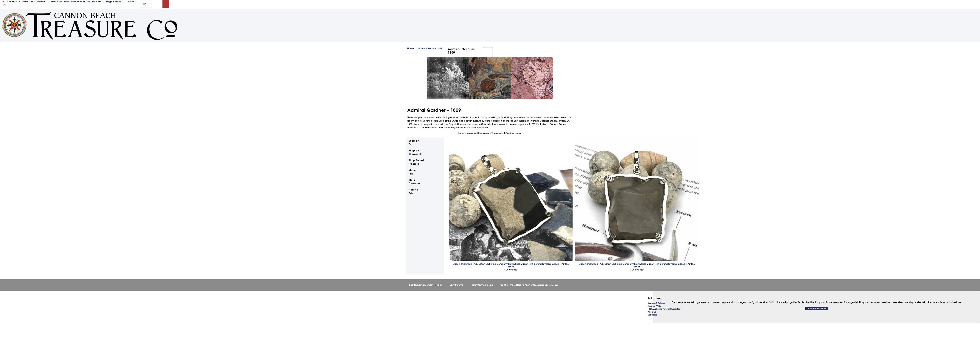Click the 'Quick Links' footer heading
Image resolution: width=980 pixels, height=341 pixels.
654,298
